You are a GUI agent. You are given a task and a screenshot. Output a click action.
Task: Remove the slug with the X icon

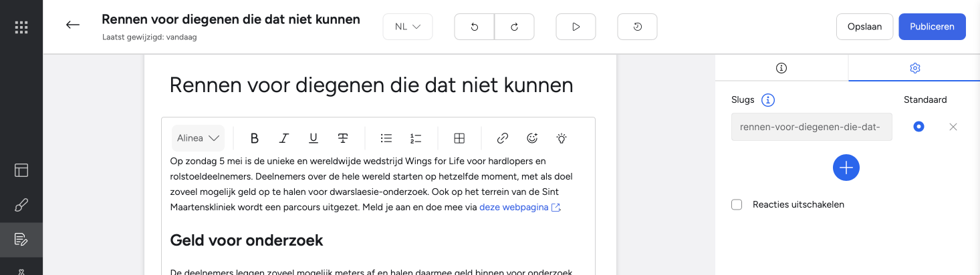tap(953, 127)
